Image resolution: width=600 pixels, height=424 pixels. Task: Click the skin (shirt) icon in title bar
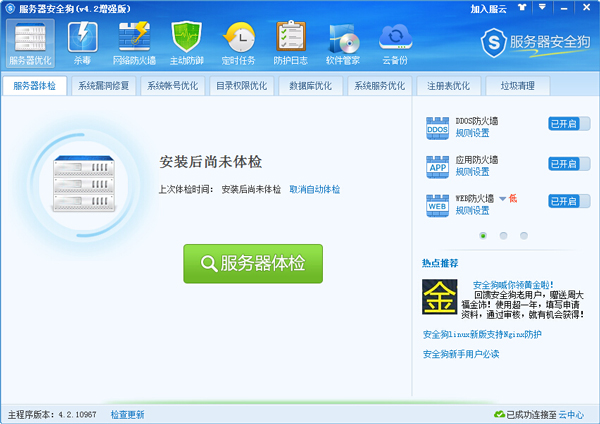(x=522, y=8)
